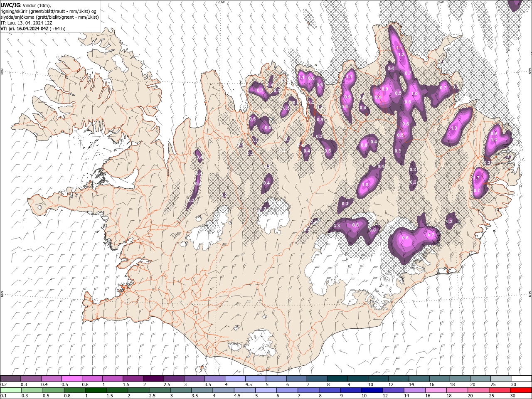Select the light pink swatch above rain-scale 16
Viewport: 532px width, 399px height.
pyautogui.click(x=435, y=390)
